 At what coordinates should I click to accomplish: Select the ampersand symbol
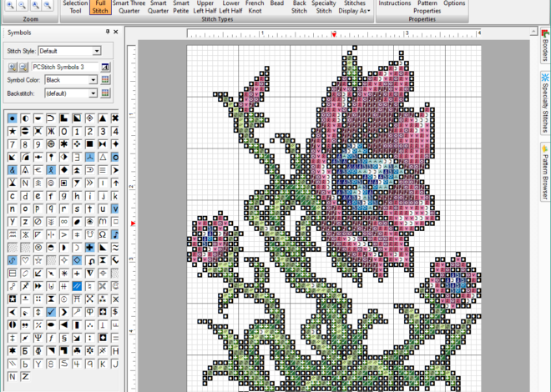point(13,170)
